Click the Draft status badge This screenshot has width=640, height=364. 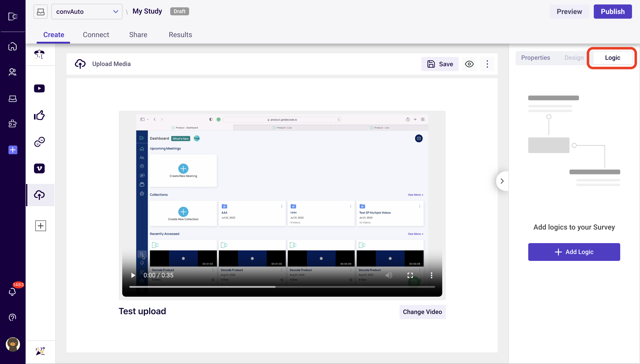point(180,11)
